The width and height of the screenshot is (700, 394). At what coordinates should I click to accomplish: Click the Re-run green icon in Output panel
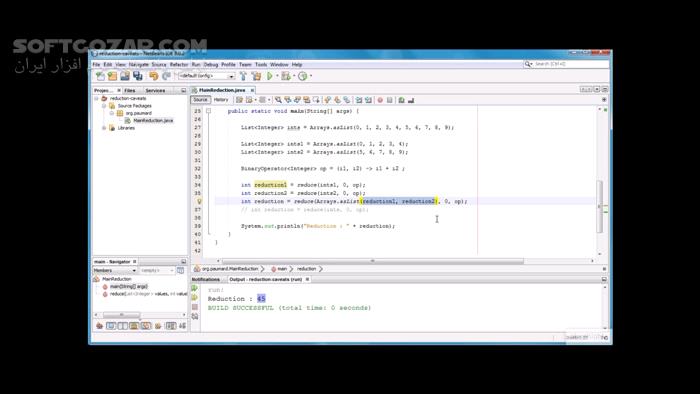point(195,288)
